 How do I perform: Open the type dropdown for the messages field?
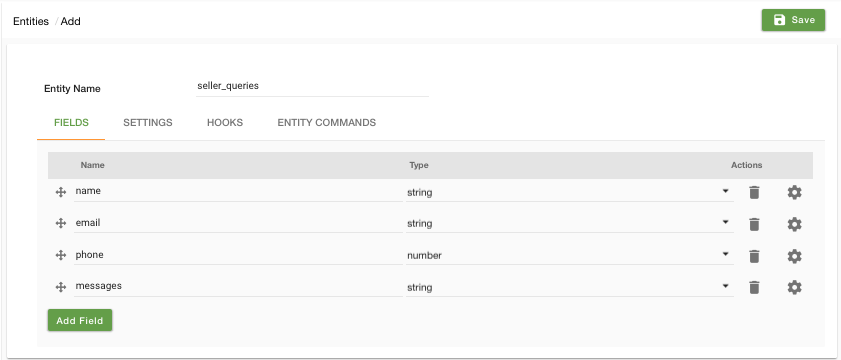[570, 288]
